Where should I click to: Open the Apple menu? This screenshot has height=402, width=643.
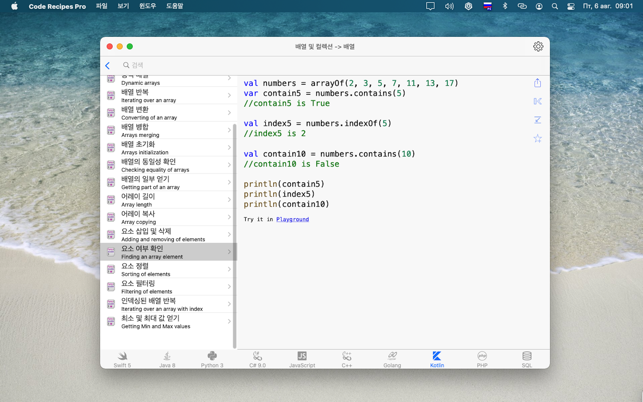14,6
